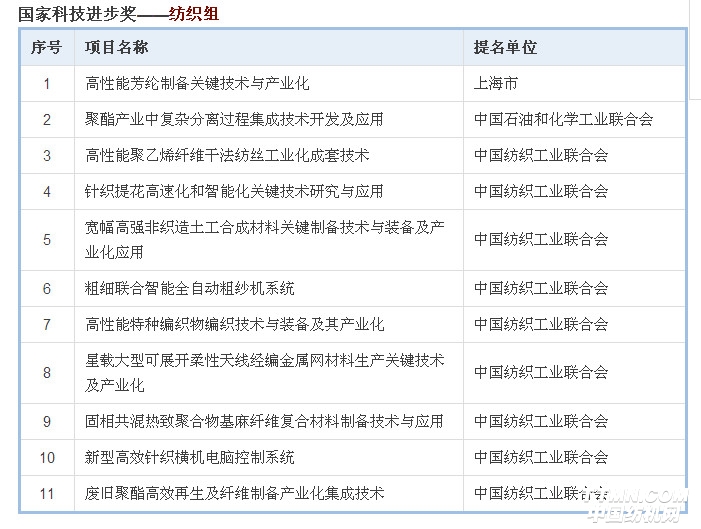Click 中国石油和化学工业联合会 cell
This screenshot has width=701, height=529.
click(563, 120)
